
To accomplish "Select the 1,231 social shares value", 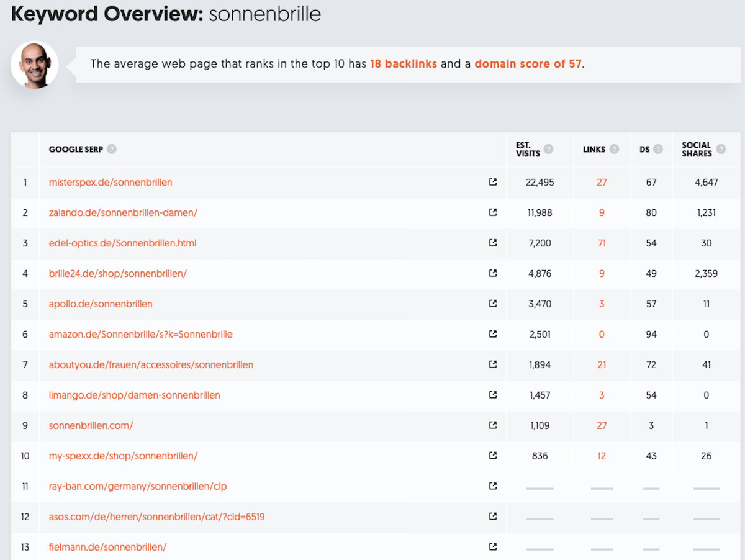I will pos(707,213).
